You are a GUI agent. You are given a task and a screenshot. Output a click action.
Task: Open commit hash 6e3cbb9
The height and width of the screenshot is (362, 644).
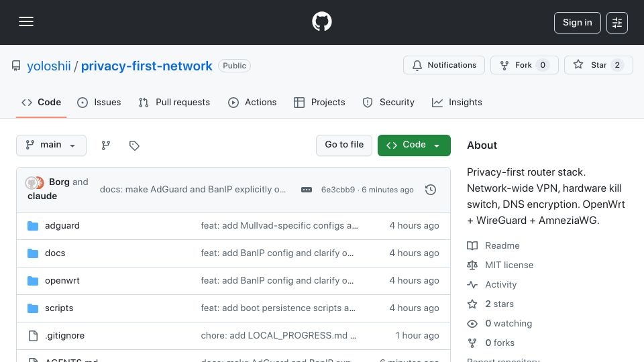337,190
